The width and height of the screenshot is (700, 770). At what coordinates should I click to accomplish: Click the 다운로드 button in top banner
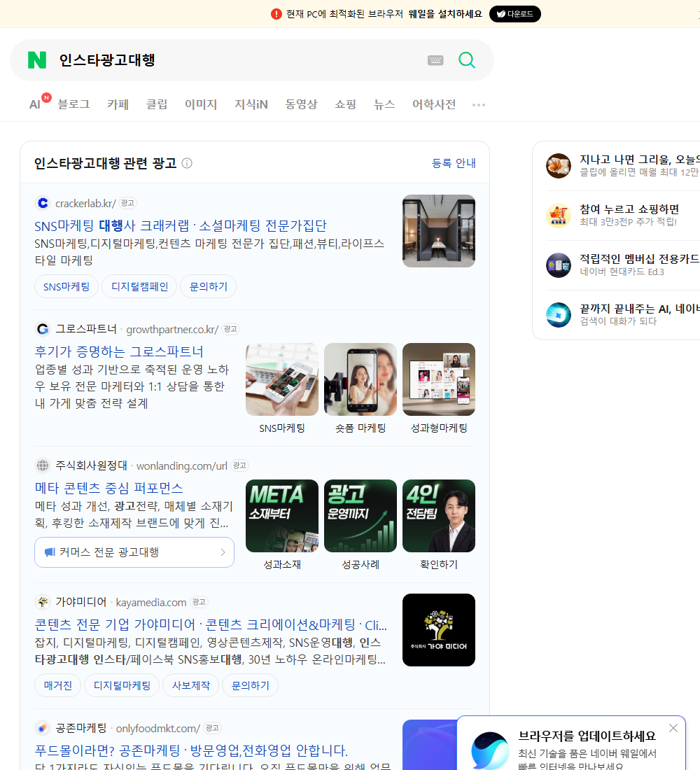point(514,14)
